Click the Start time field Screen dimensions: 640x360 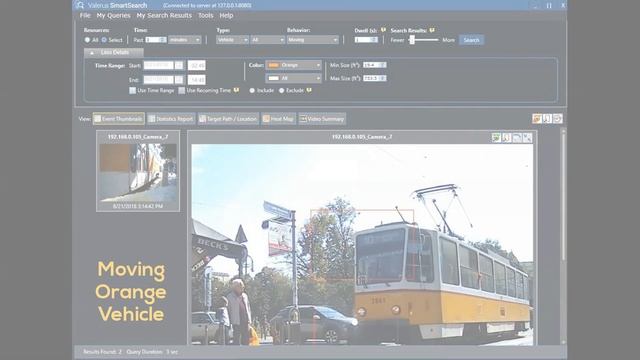pos(197,65)
